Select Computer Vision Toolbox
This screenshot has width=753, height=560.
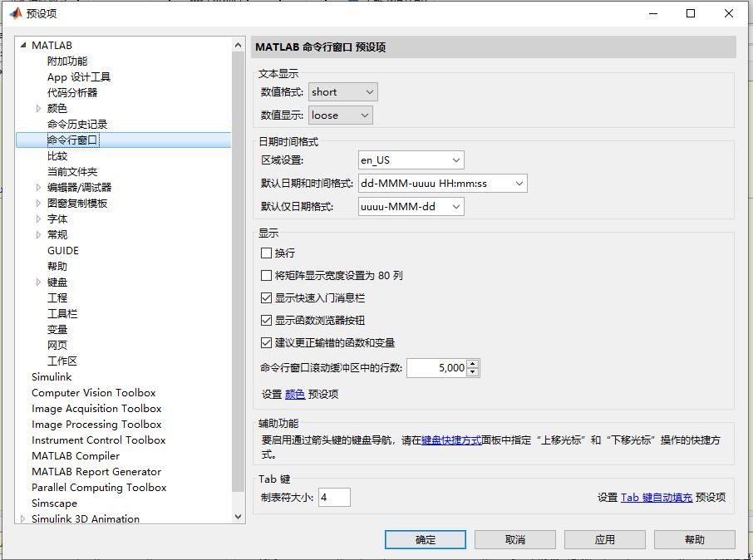[94, 393]
